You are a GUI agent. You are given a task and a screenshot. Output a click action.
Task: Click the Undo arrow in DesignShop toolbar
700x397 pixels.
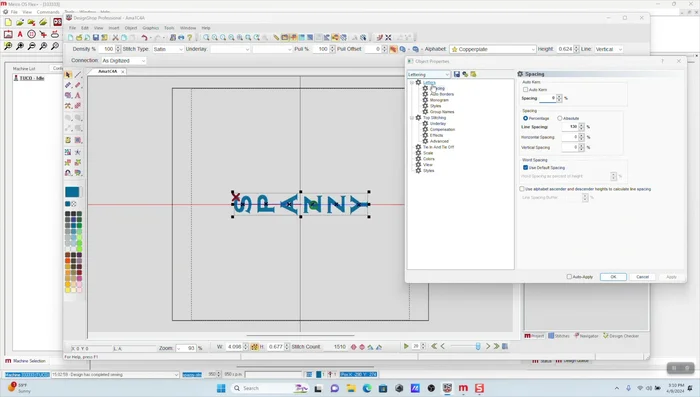tap(144, 38)
